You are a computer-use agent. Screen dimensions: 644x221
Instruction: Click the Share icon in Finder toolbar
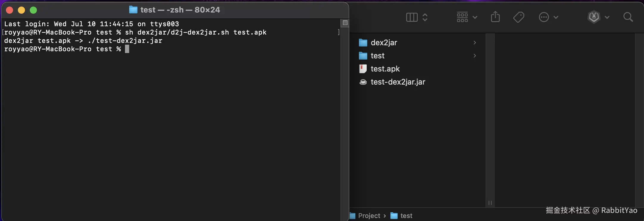pos(495,17)
